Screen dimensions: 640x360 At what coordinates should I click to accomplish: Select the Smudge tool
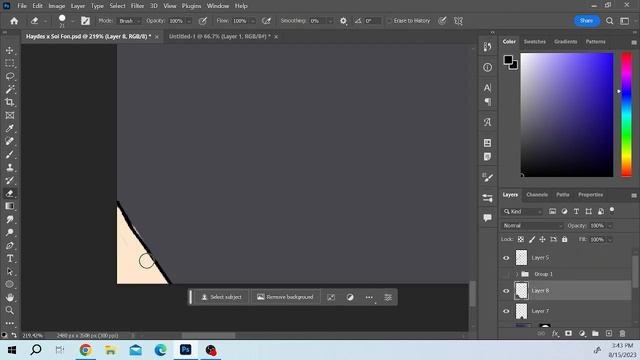click(10, 220)
